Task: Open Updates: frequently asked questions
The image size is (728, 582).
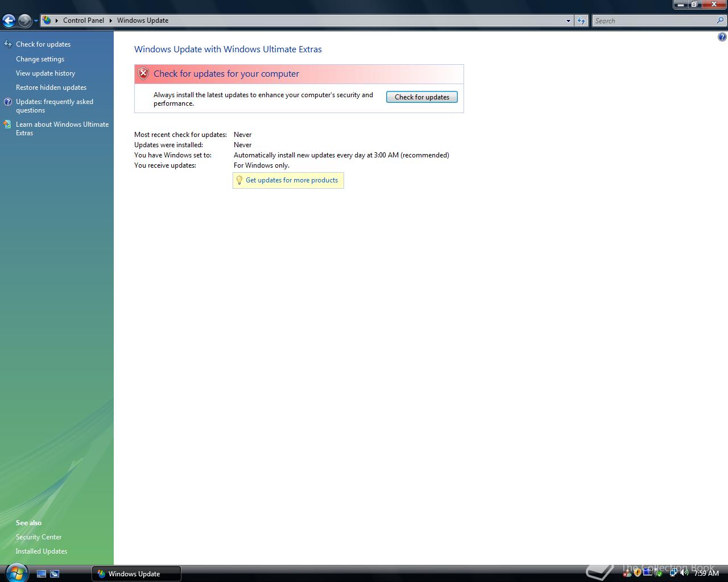Action: pyautogui.click(x=55, y=106)
